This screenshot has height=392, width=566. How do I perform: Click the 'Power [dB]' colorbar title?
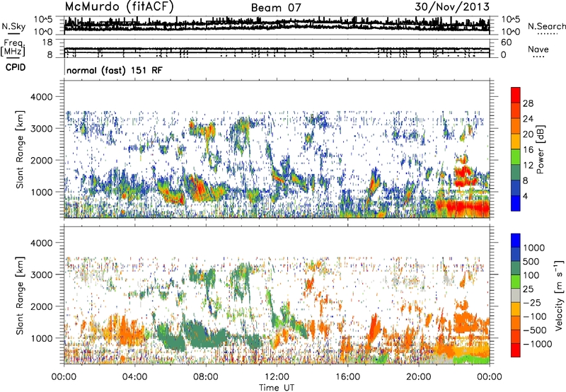pyautogui.click(x=540, y=149)
